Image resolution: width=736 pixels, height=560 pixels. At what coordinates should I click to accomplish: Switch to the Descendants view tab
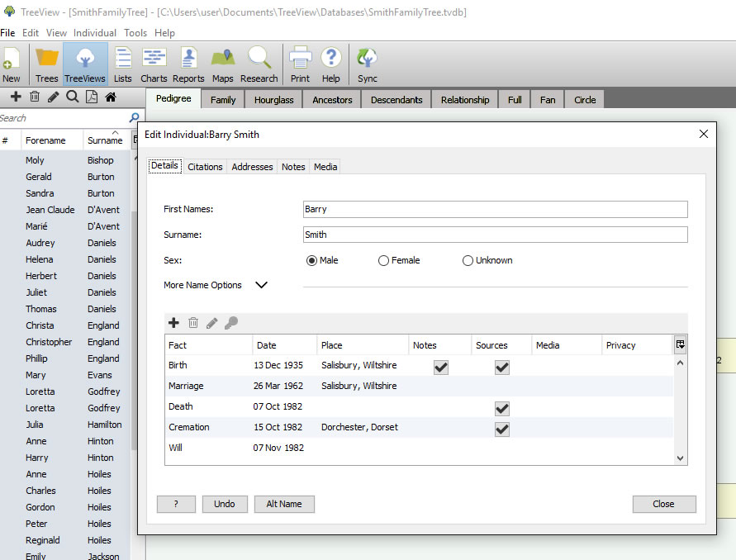click(396, 100)
